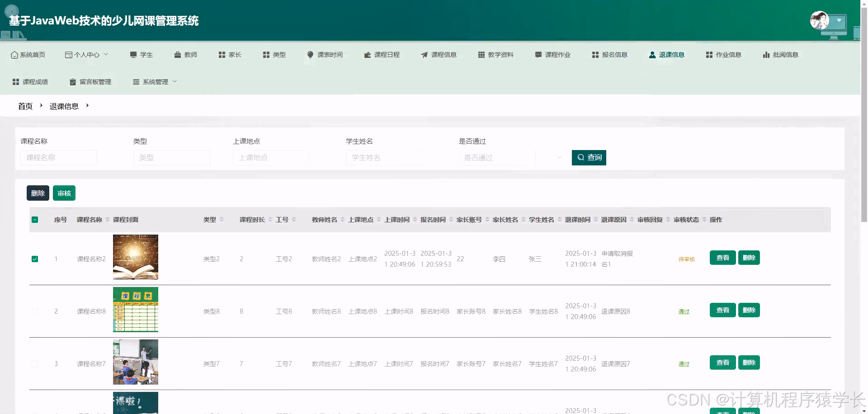
Task: View details of row 课程名称7
Action: (722, 362)
